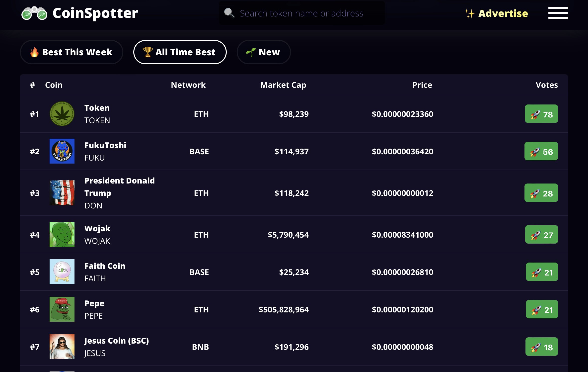Vote for Token with 78 votes
The height and width of the screenshot is (372, 588).
pos(541,114)
